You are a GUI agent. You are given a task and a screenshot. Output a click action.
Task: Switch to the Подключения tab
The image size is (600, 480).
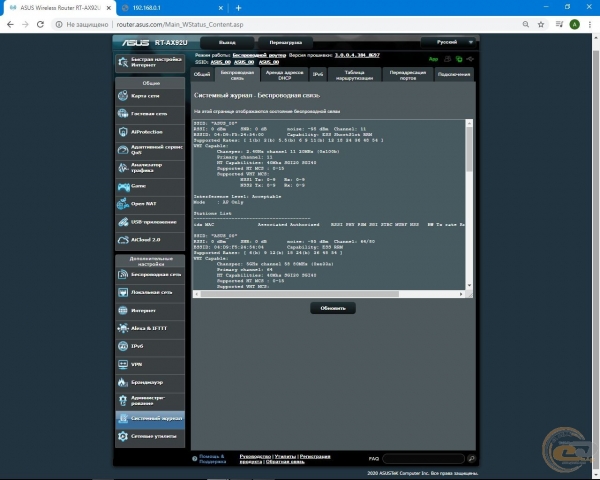454,75
